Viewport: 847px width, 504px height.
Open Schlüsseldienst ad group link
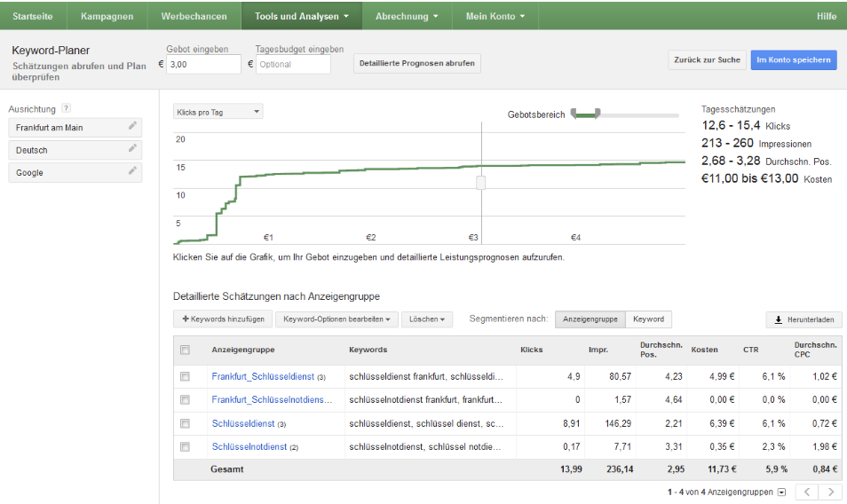(243, 423)
